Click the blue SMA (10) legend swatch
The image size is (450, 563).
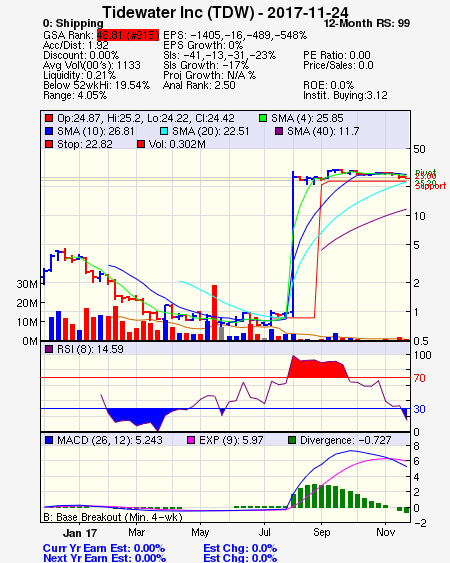click(x=49, y=131)
